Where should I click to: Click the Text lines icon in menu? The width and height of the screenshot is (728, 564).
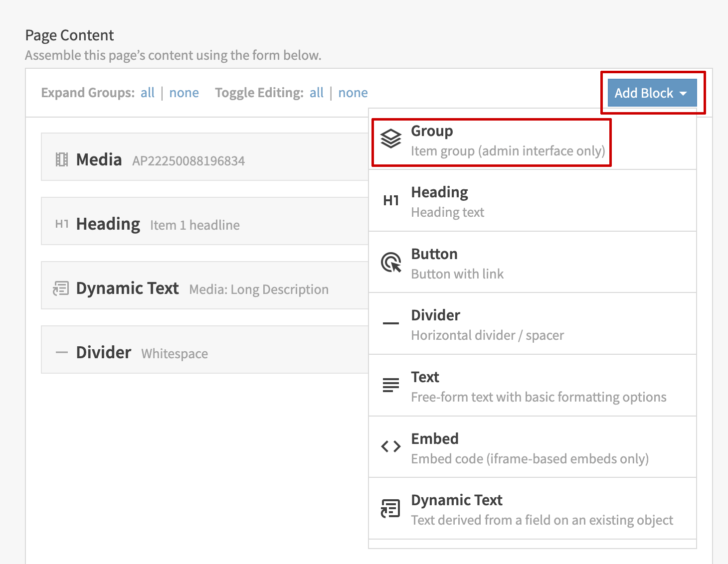coord(390,385)
